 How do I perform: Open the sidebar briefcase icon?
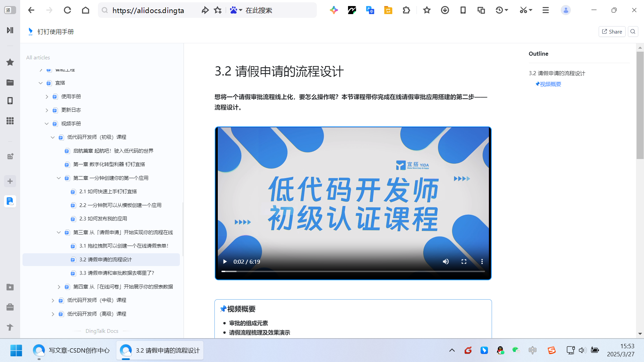[x=10, y=307]
